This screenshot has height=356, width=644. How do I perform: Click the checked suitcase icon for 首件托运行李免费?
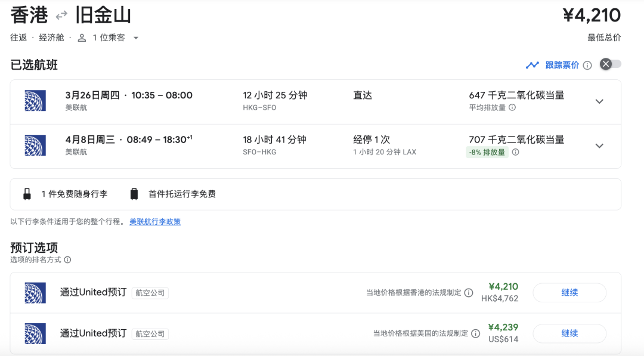[x=134, y=194]
